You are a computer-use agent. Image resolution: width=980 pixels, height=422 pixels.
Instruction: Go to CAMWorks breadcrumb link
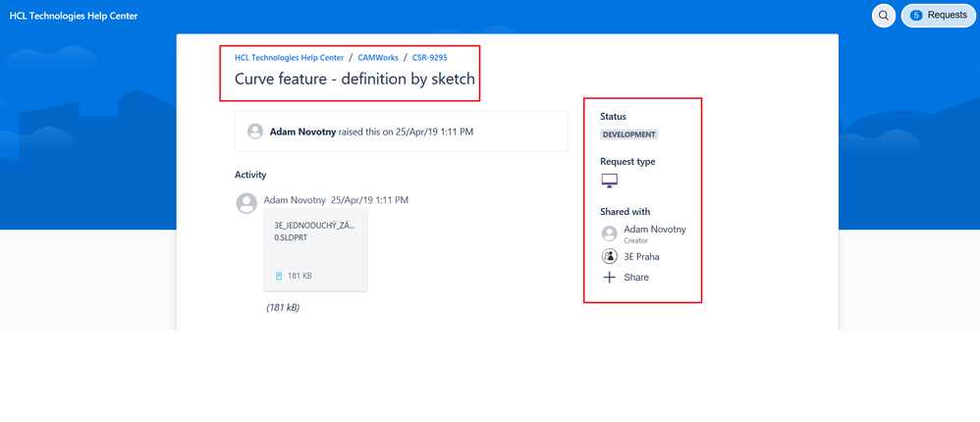click(378, 58)
